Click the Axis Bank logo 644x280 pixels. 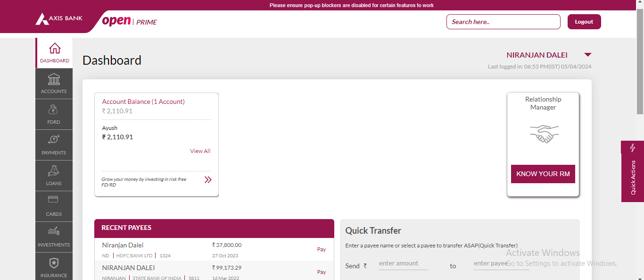point(58,19)
